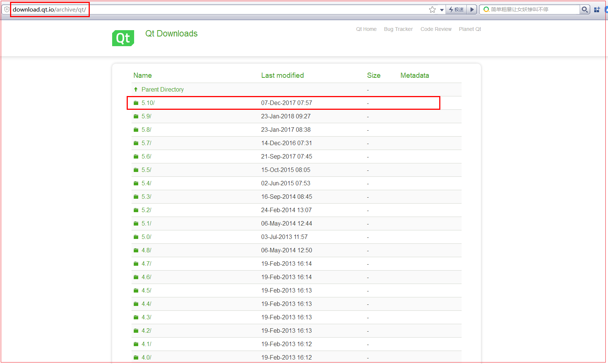Open the 5.6/ folder link
The height and width of the screenshot is (364, 608).
point(146,157)
